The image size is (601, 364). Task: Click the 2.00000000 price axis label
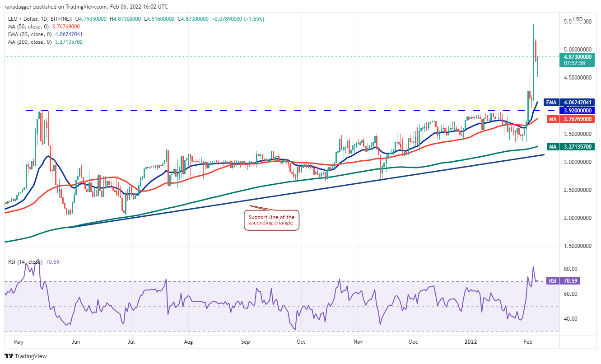(578, 218)
